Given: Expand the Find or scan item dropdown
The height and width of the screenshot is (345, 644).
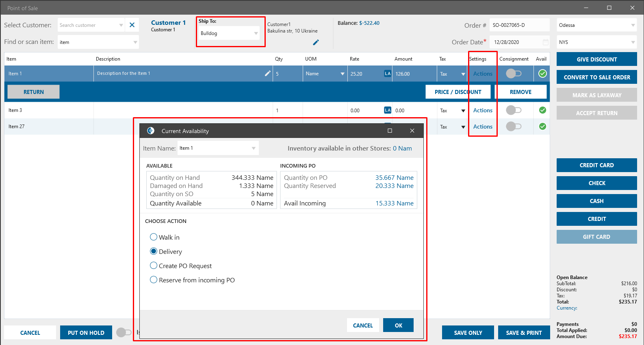Looking at the screenshot, I should 135,42.
